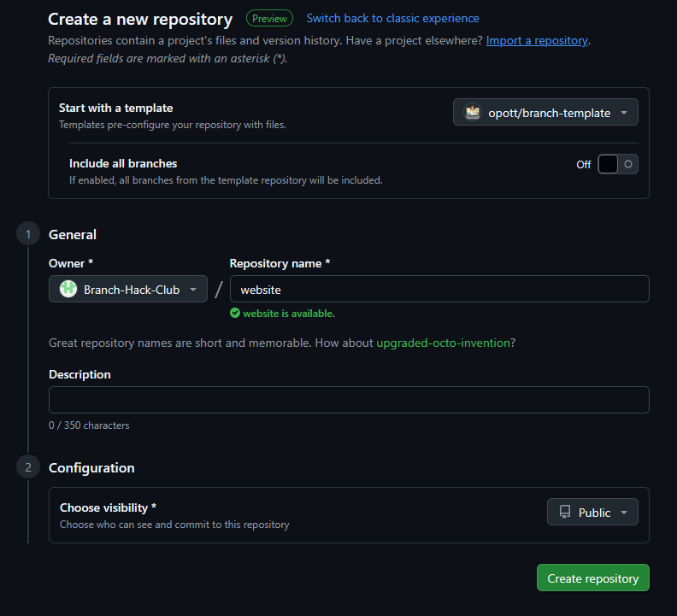Click into the empty Description field
This screenshot has height=616, width=677.
pyautogui.click(x=349, y=400)
